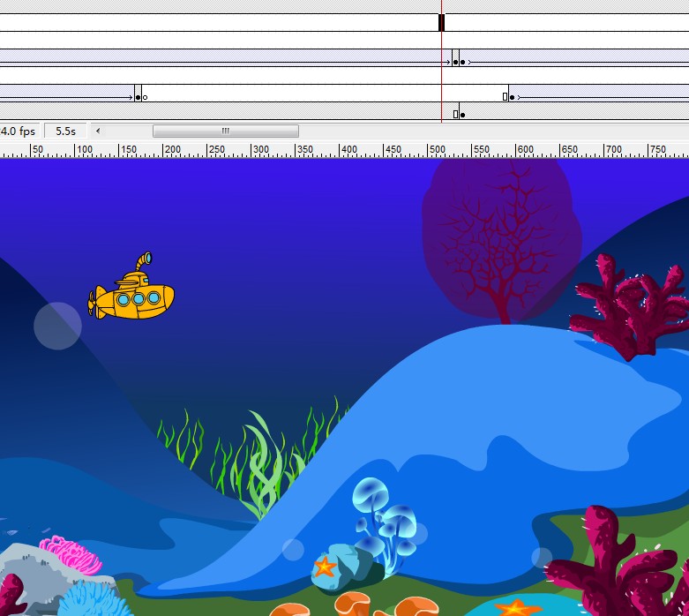This screenshot has width=689, height=616.
Task: Select the pink anemone at bottom left
Action: 71,553
